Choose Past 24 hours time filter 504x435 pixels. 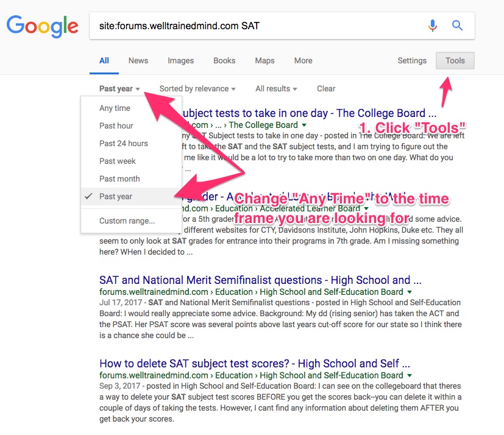click(131, 144)
